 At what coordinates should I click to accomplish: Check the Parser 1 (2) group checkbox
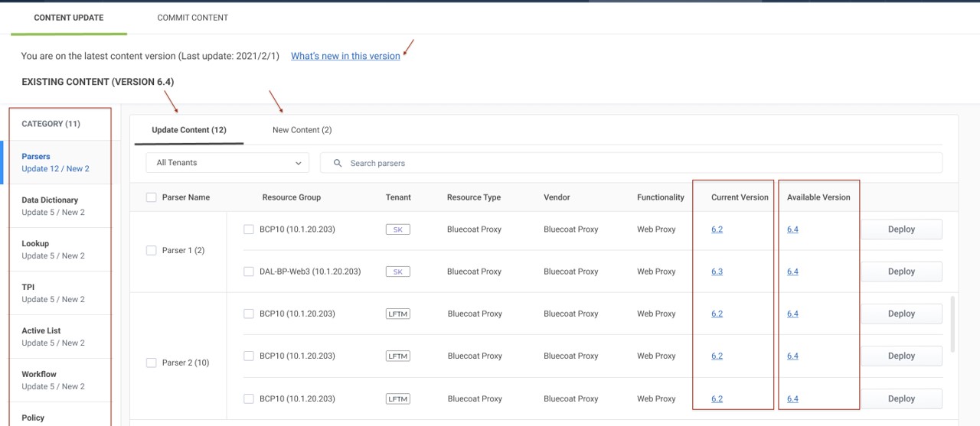pyautogui.click(x=152, y=250)
